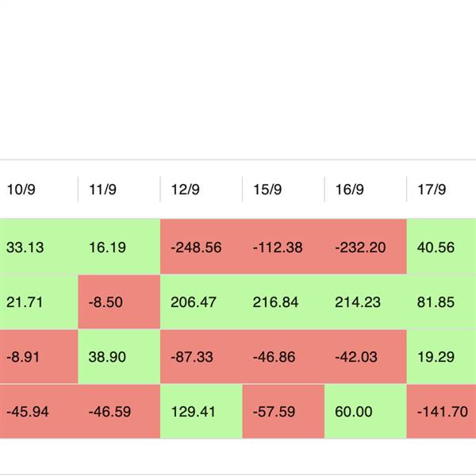This screenshot has width=476, height=476.
Task: Select the 17/9 column header
Action: [432, 190]
